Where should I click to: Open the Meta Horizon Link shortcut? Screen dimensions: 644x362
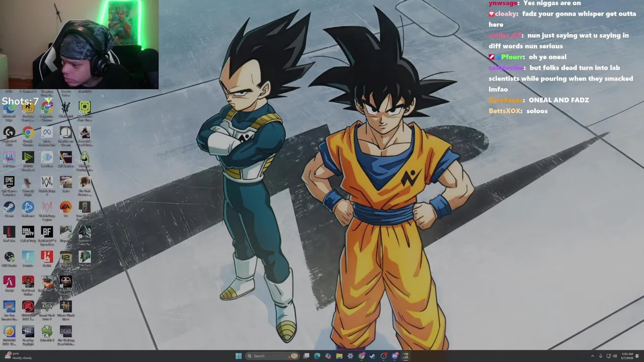[47, 136]
